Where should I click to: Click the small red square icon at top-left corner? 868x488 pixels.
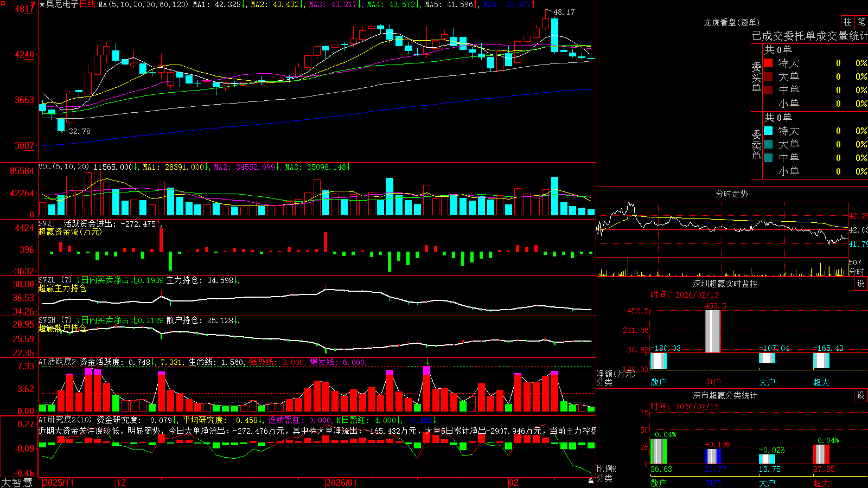[3, 2]
